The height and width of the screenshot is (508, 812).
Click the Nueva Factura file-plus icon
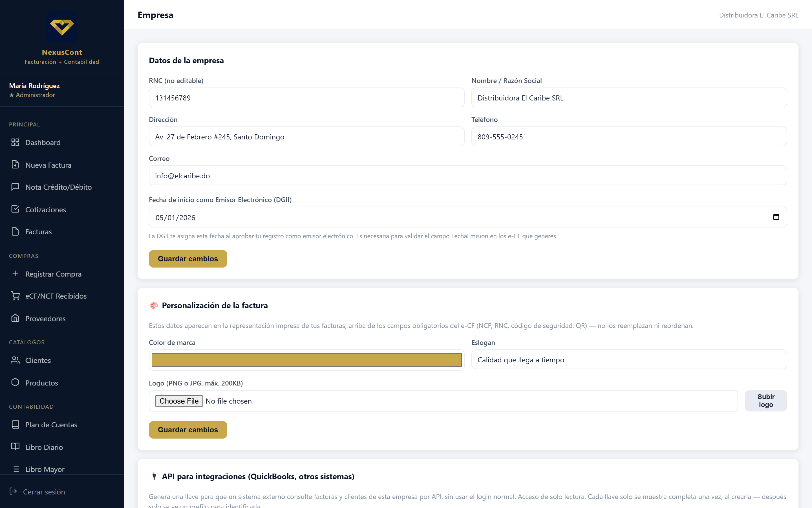15,165
